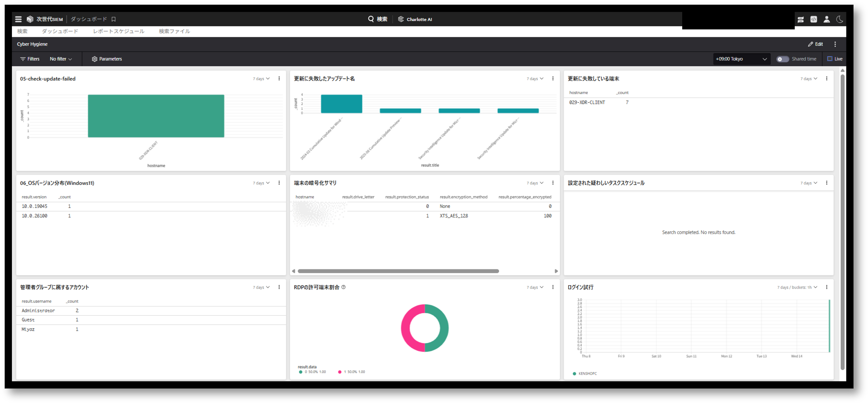868x403 pixels.
Task: Open the notifications panel icon in header
Action: pos(800,19)
